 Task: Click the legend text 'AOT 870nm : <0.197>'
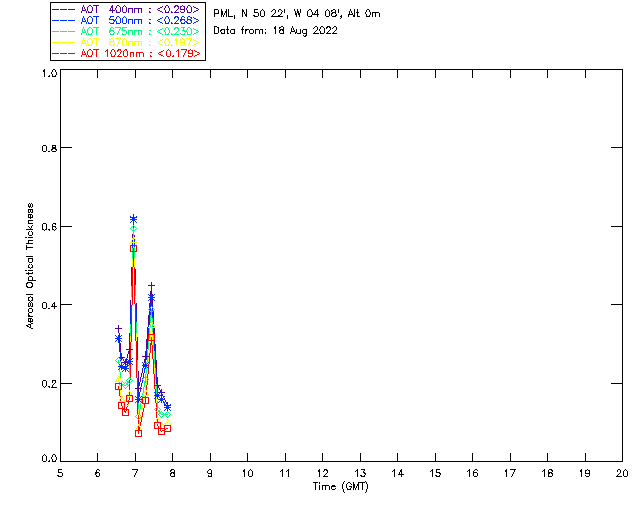(x=140, y=42)
